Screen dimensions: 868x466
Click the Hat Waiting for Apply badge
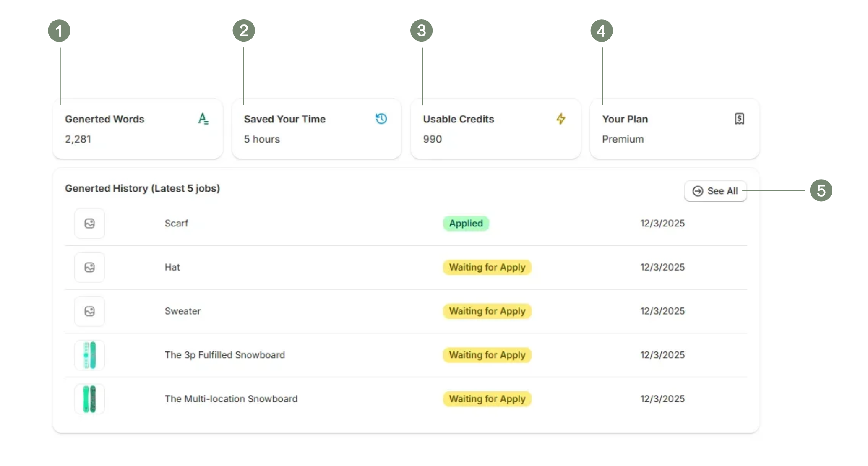click(487, 267)
